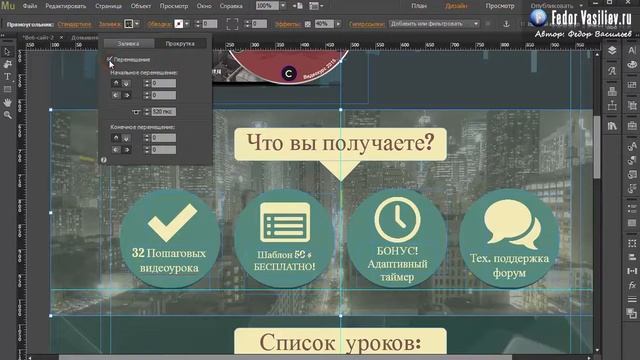Click key position 320 пкс stepper
Viewport: 640px width, 360px height.
[x=147, y=112]
